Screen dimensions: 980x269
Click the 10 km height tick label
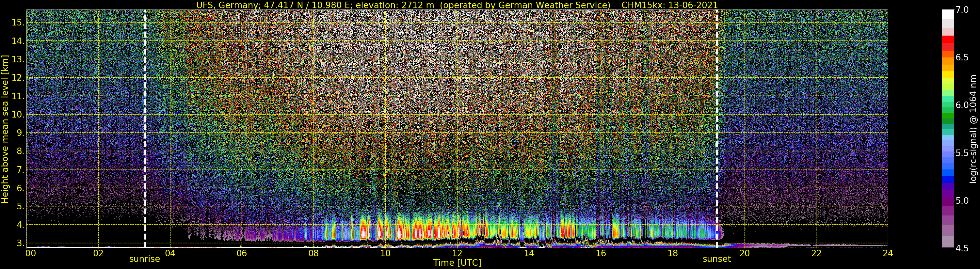click(x=18, y=115)
